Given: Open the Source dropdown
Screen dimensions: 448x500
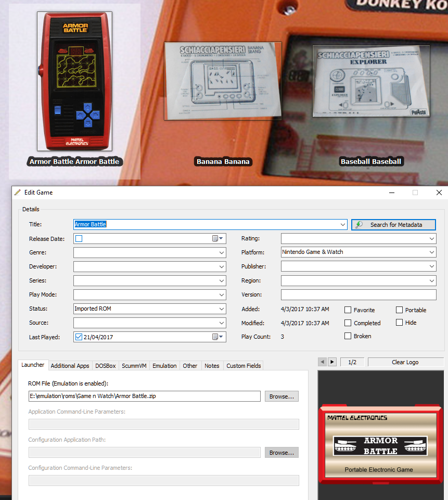Looking at the screenshot, I should pos(222,323).
